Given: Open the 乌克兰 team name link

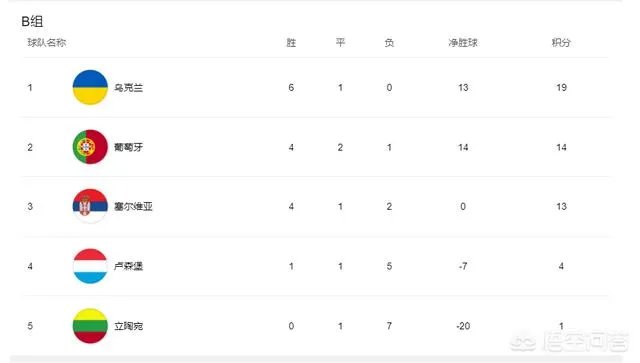Looking at the screenshot, I should point(129,88).
